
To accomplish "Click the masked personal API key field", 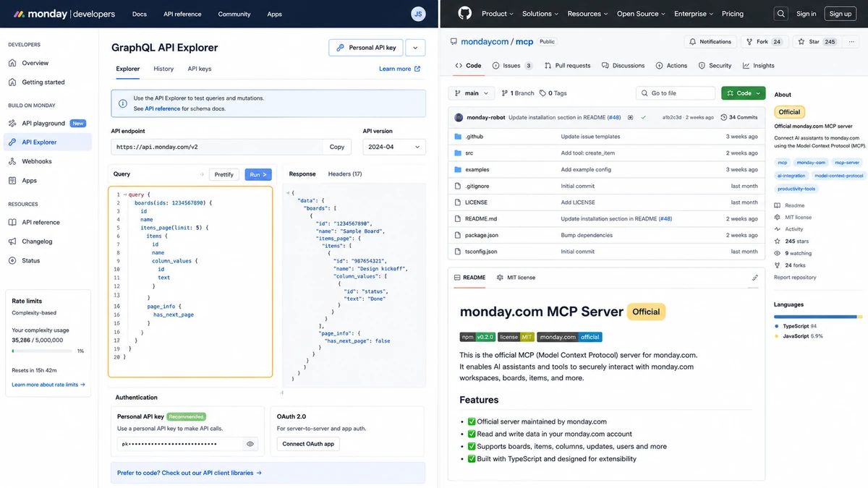I will pos(188,444).
